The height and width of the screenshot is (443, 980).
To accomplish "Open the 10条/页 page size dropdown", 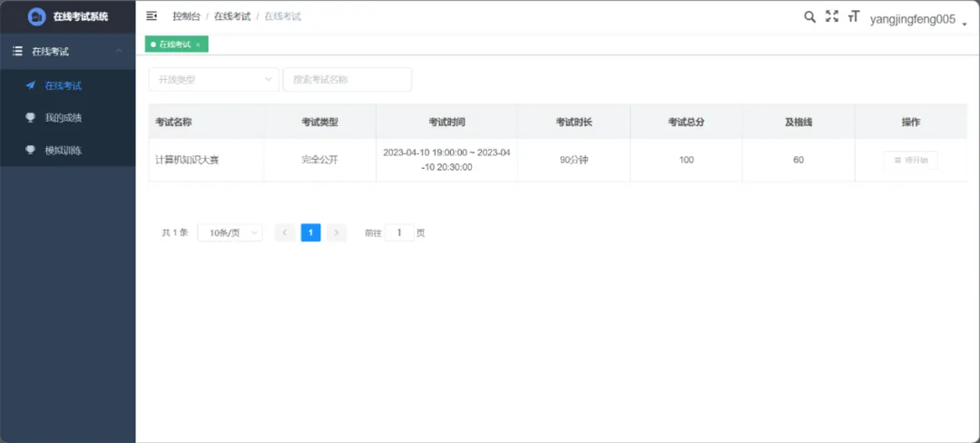I will point(230,233).
